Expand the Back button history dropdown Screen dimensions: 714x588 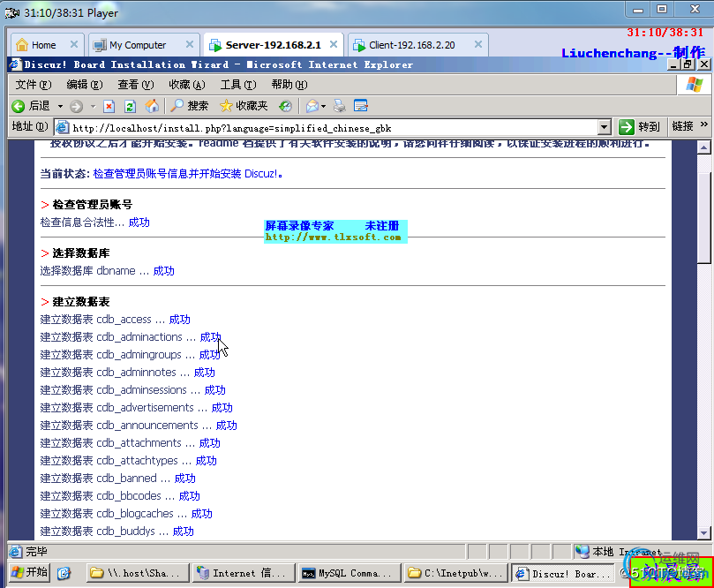coord(60,106)
